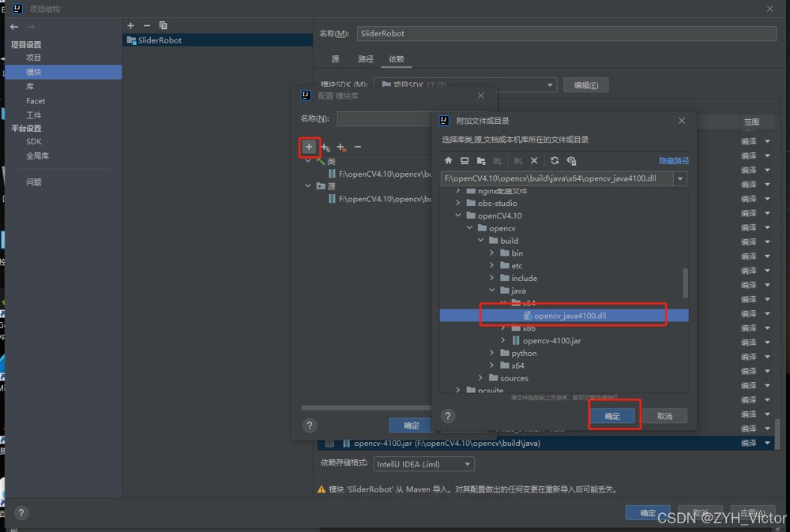
Task: Expand the include folder
Action: click(491, 278)
